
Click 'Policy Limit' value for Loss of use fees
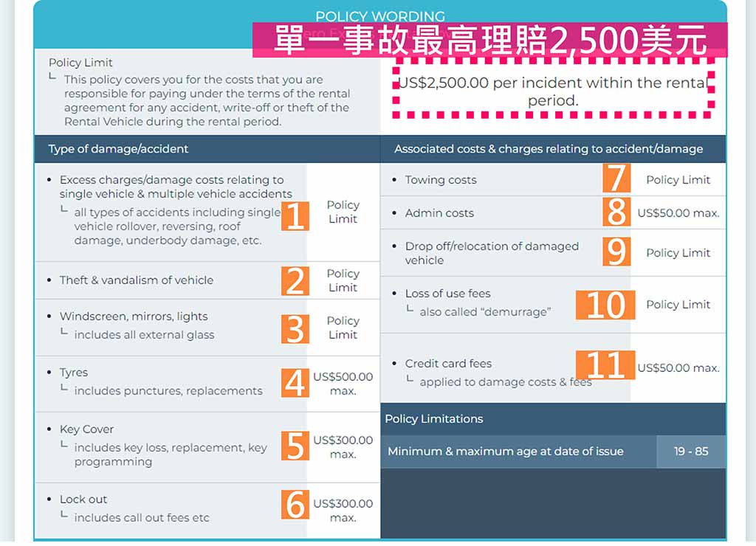click(x=678, y=305)
